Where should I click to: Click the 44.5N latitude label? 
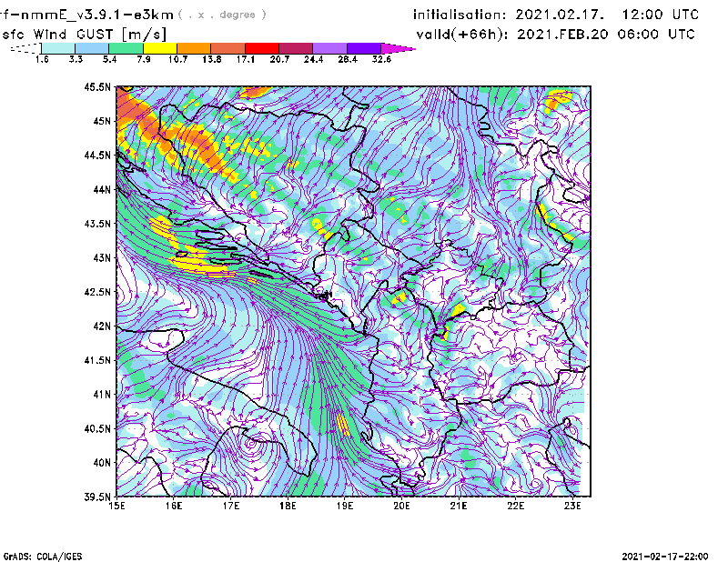pos(97,155)
